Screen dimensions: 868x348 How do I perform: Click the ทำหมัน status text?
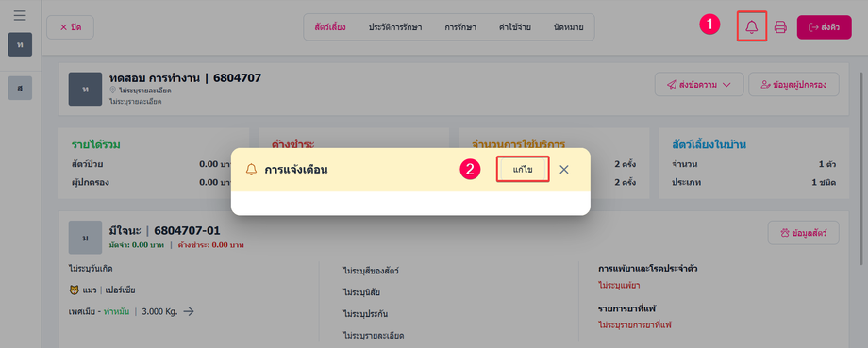point(115,311)
